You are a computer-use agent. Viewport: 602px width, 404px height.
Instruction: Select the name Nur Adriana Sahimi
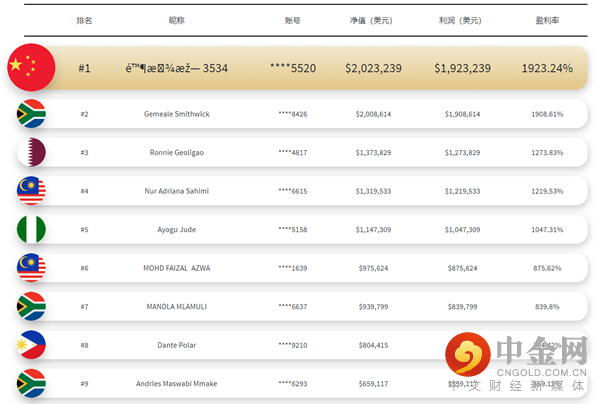coord(177,191)
